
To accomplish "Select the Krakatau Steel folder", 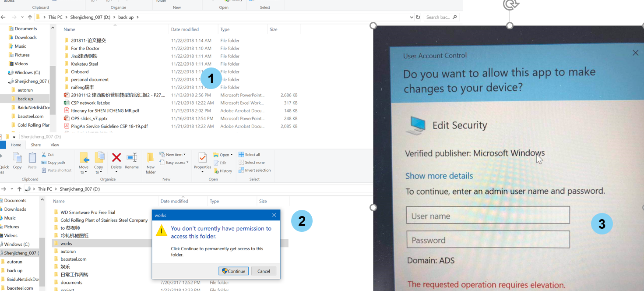I will 84,64.
